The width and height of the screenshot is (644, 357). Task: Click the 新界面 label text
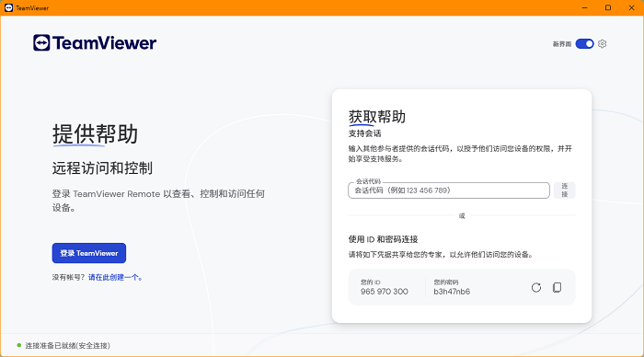coord(562,44)
